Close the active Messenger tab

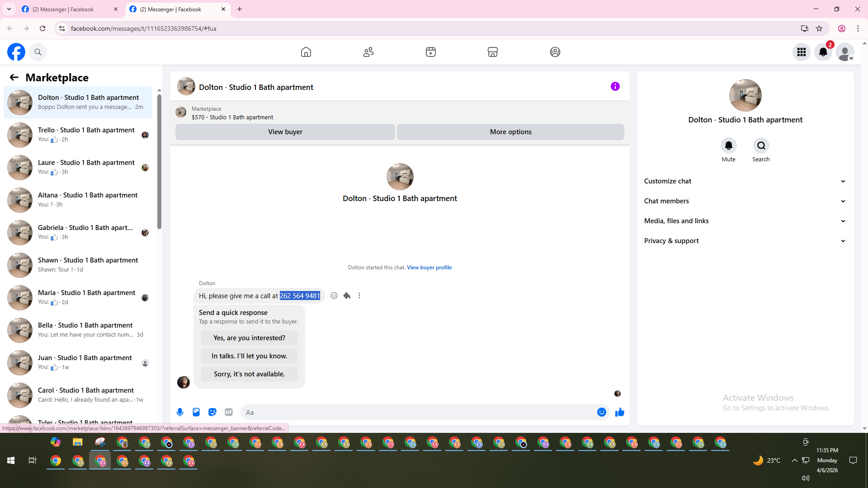click(223, 9)
